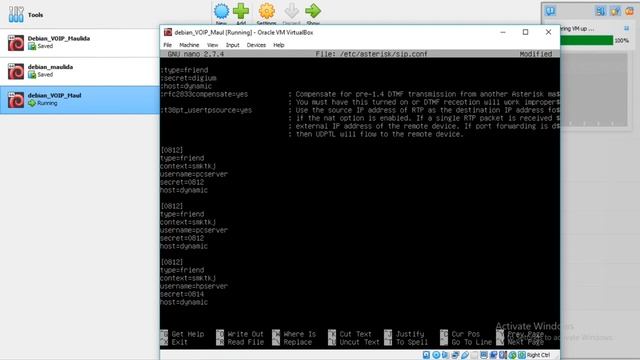Click the shared folders indicator in VM status bar
This screenshot has height=360, width=640.
(474, 355)
